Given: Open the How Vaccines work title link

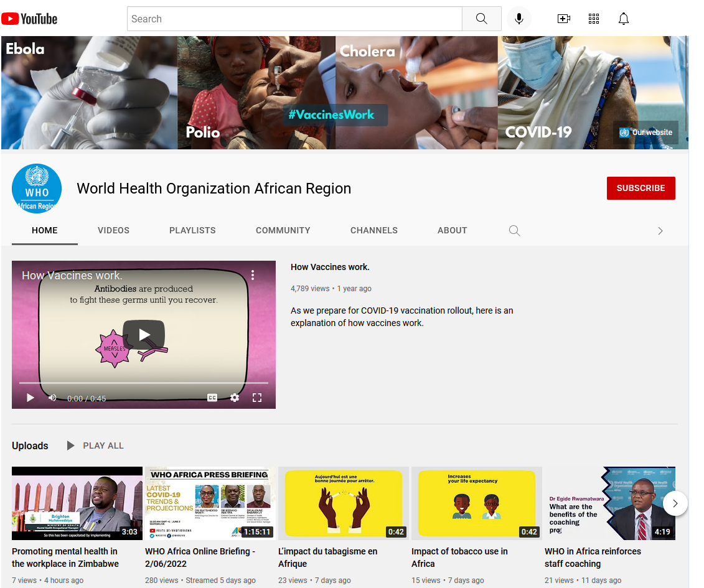Looking at the screenshot, I should coord(330,267).
